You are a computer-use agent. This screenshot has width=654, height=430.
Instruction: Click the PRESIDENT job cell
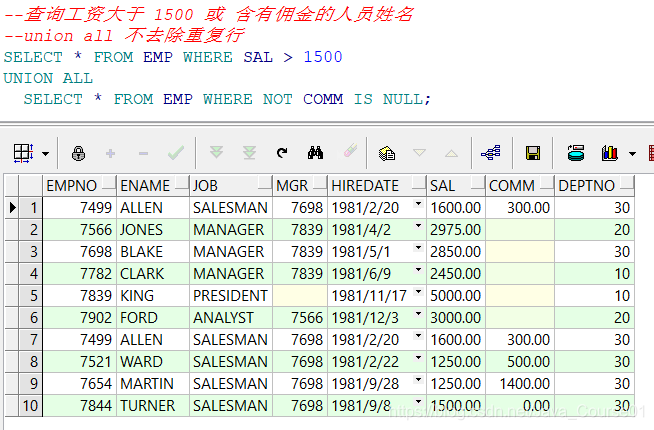pos(231,296)
